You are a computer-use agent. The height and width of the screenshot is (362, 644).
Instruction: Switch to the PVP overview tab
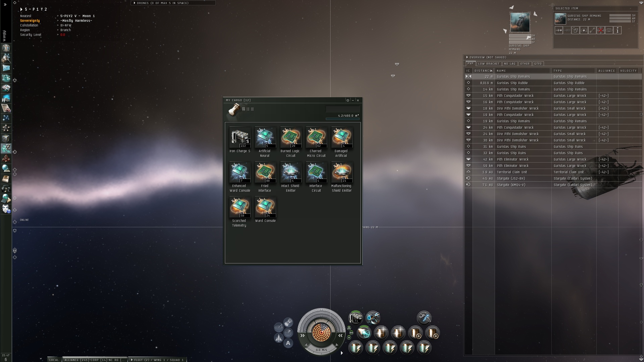470,64
